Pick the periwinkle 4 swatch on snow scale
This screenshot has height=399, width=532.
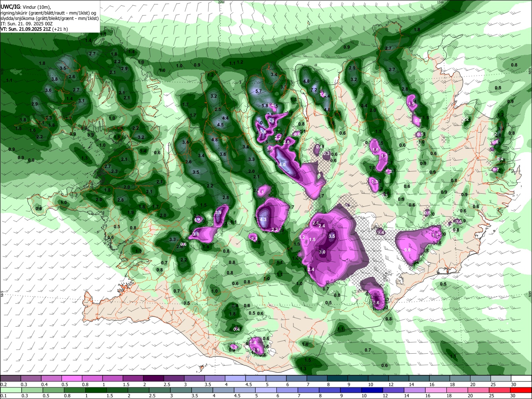coord(235,379)
